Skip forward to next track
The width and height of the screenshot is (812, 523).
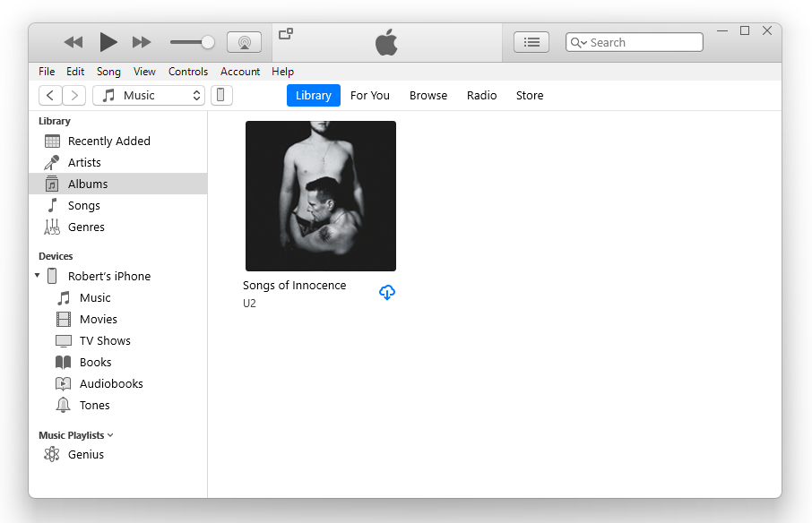pyautogui.click(x=142, y=42)
